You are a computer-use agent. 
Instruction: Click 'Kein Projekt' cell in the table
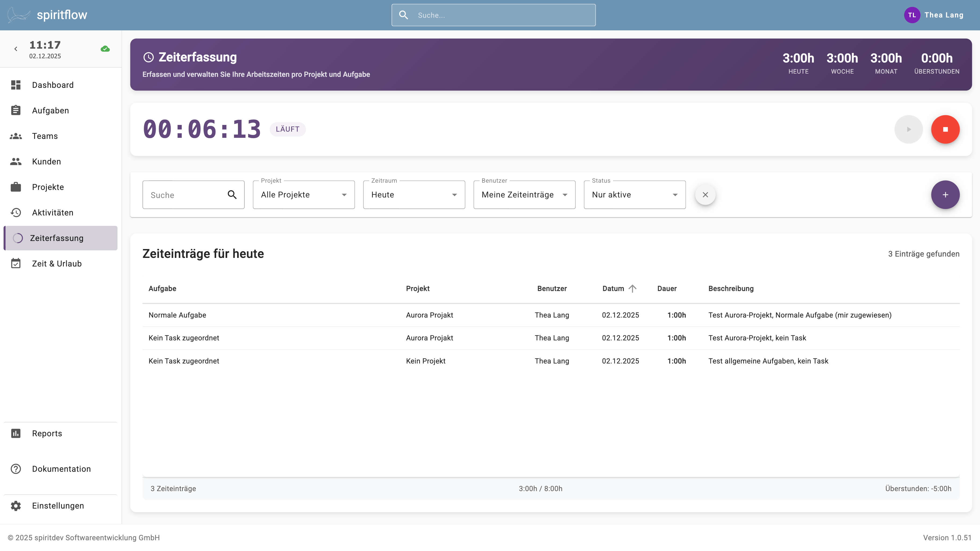425,361
